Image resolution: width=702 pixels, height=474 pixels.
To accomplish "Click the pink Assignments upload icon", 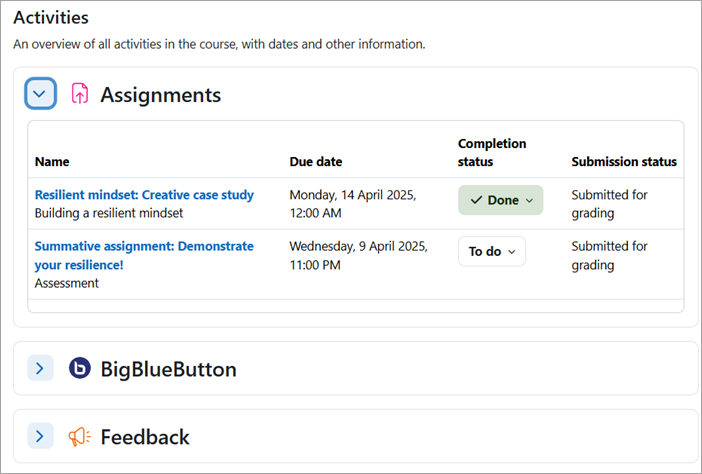I will point(80,95).
